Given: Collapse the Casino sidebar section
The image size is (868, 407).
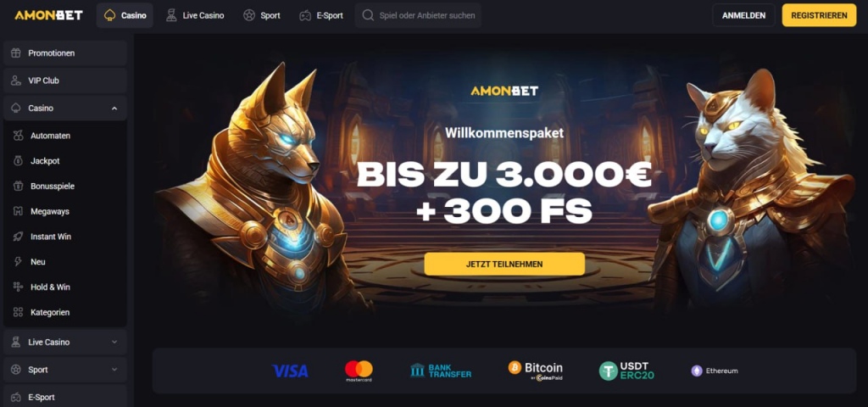Looking at the screenshot, I should [x=114, y=109].
